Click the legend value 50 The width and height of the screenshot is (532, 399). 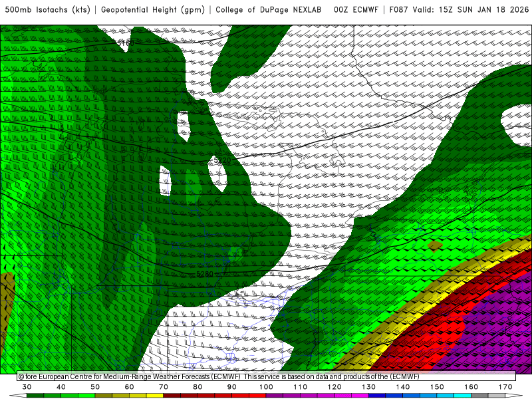(x=95, y=387)
